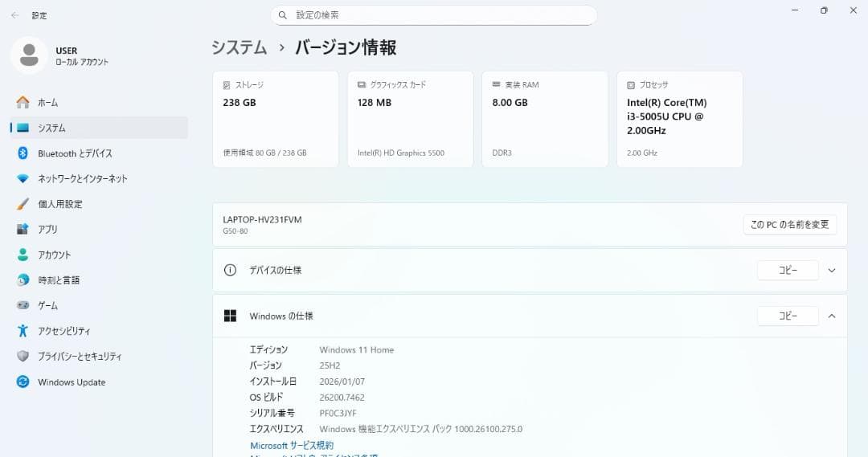Viewport: 868px width, 457px height.
Task: Click the PC name LAPTOP-HV231FVM text
Action: (x=262, y=219)
